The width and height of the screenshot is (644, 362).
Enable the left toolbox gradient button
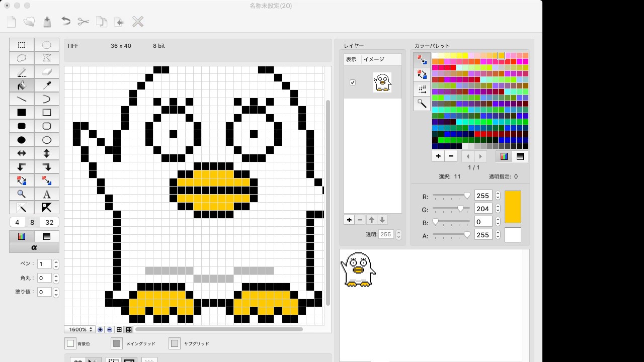coord(47,236)
